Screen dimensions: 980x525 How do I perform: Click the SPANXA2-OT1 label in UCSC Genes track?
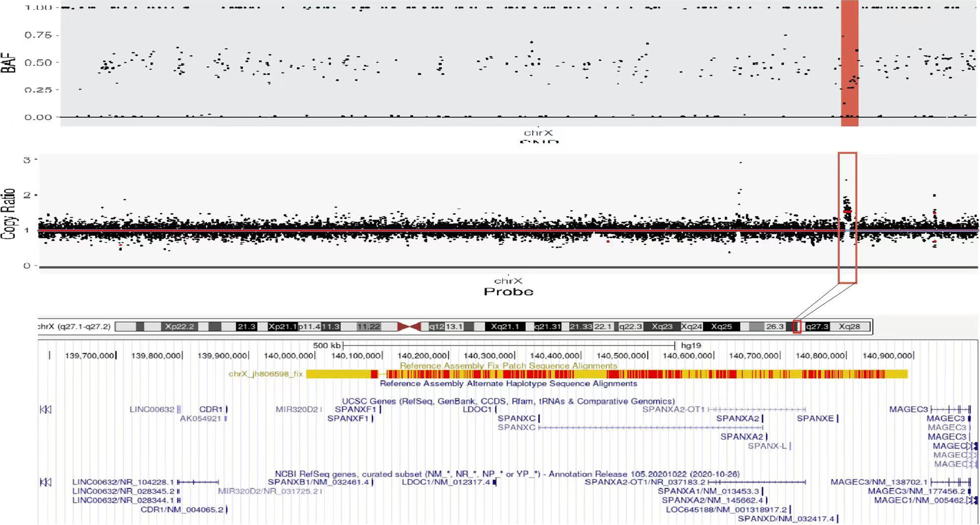tap(673, 409)
